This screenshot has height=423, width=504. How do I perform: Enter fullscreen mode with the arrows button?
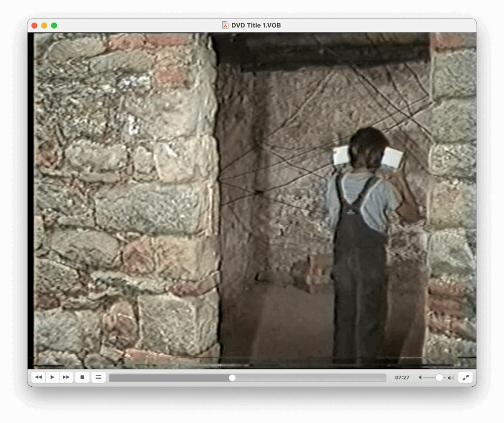pyautogui.click(x=465, y=377)
